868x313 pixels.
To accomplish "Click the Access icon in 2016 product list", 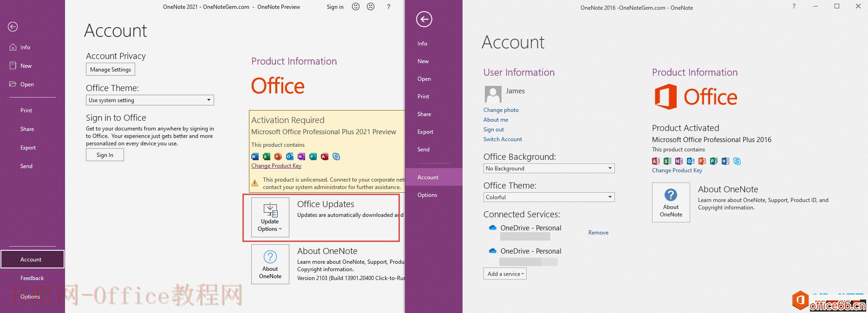I will click(x=656, y=161).
